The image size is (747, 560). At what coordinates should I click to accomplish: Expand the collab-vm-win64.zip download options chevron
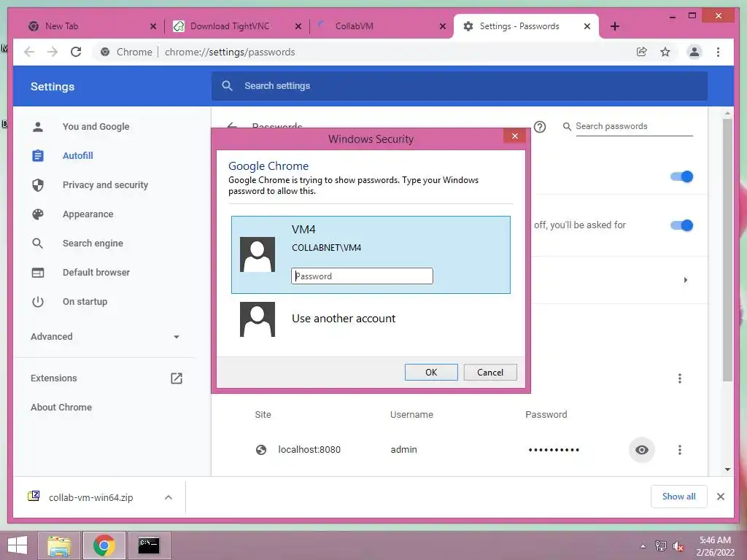[169, 497]
